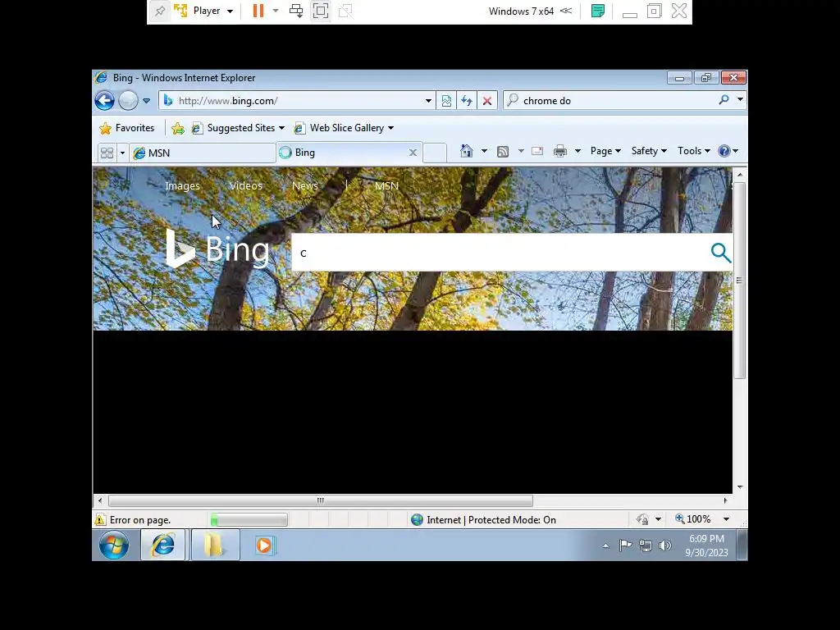Click Error on page warning icon
840x630 pixels.
100,519
